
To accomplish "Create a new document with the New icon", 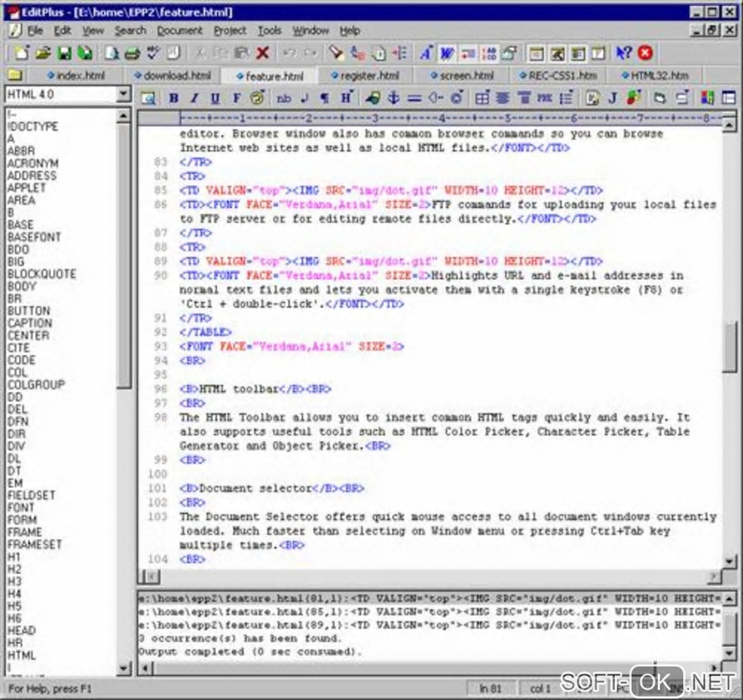I will pos(22,53).
